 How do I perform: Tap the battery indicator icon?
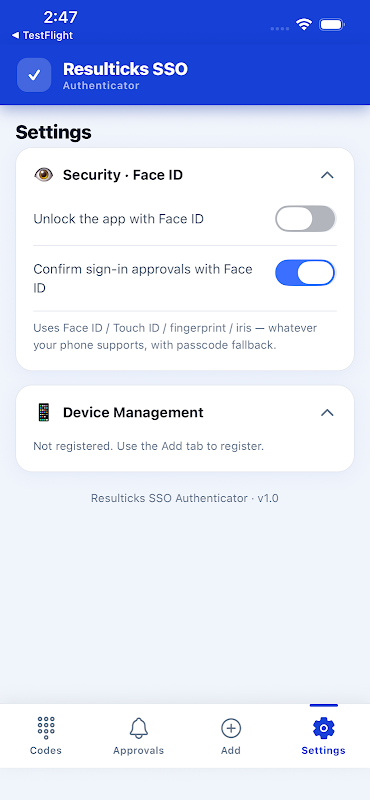click(x=332, y=24)
